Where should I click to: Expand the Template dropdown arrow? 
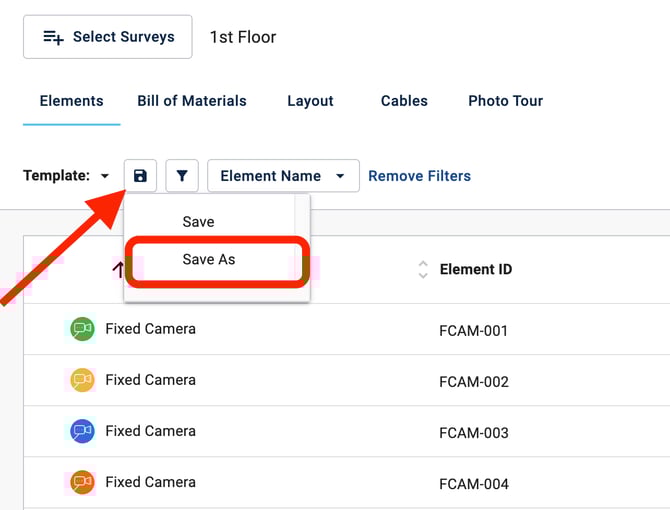tap(105, 177)
